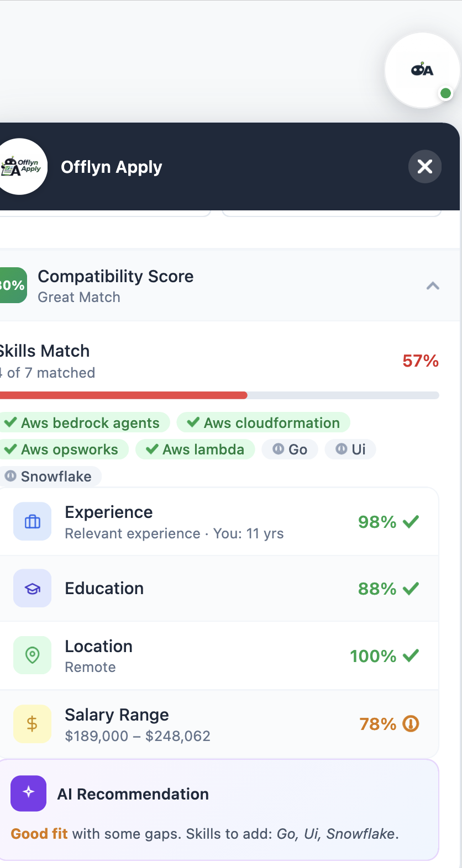The width and height of the screenshot is (462, 868).
Task: Click the warning icon next to 78%
Action: pyautogui.click(x=410, y=724)
